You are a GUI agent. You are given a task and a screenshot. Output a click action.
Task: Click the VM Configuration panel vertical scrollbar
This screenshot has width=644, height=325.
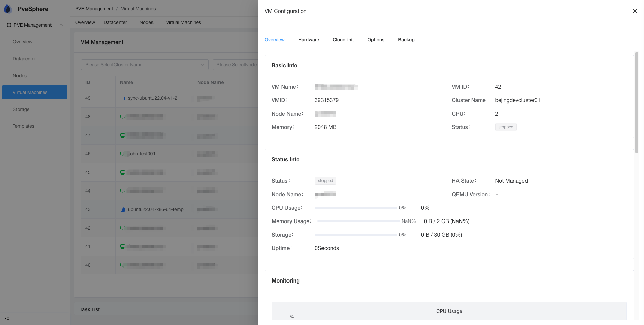point(636,103)
